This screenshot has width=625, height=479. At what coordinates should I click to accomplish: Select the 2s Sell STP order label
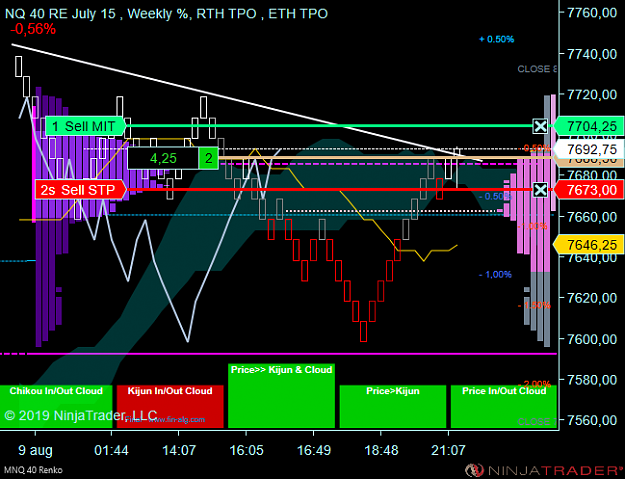coord(81,190)
